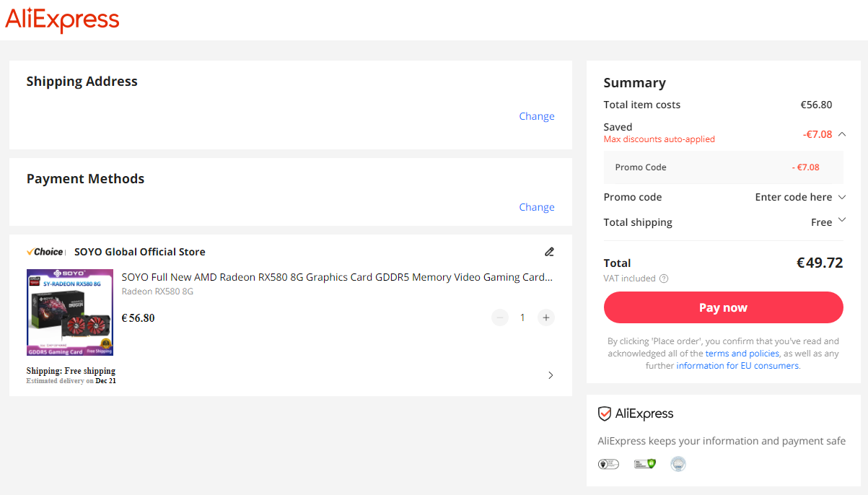Screen dimensions: 868x495
Task: Open the shipping options arrow
Action: click(551, 375)
